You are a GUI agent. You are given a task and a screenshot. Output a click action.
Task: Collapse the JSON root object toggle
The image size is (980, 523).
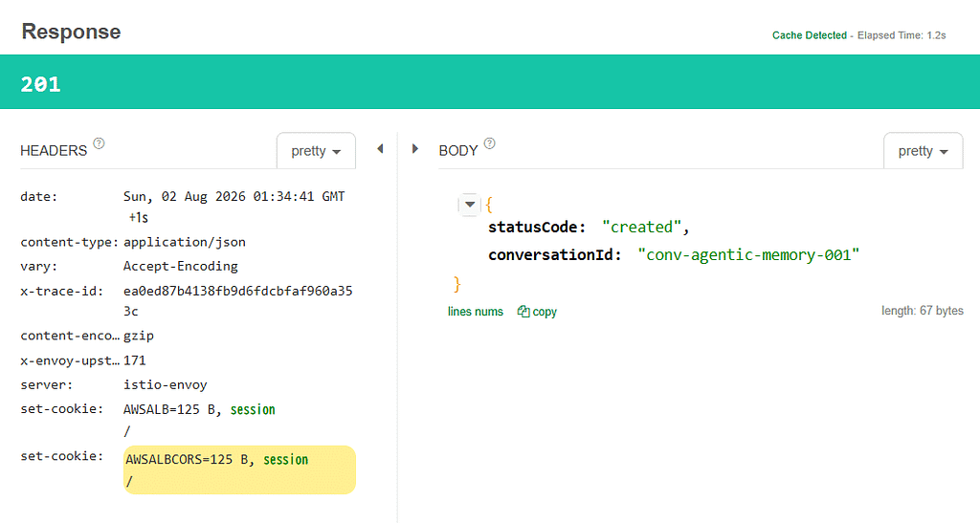coord(469,204)
